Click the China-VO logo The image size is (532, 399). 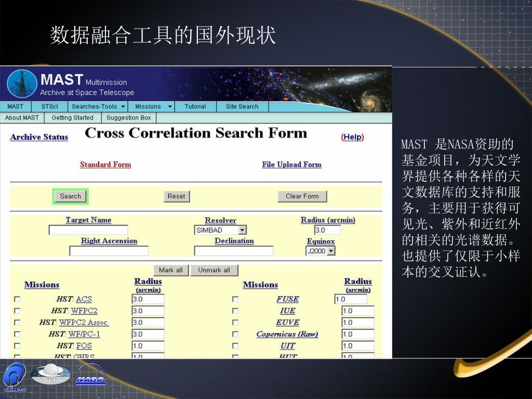coord(15,377)
